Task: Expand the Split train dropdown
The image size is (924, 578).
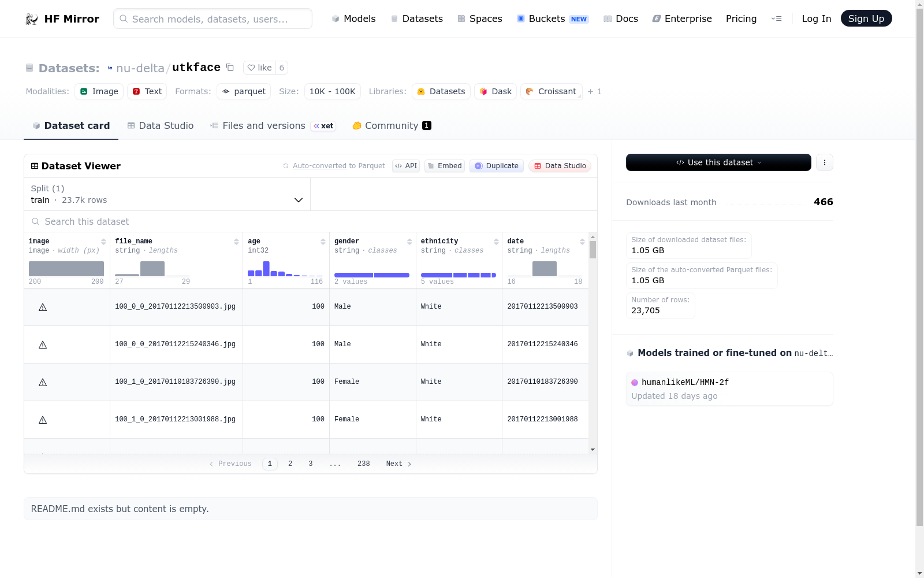Action: click(167, 194)
